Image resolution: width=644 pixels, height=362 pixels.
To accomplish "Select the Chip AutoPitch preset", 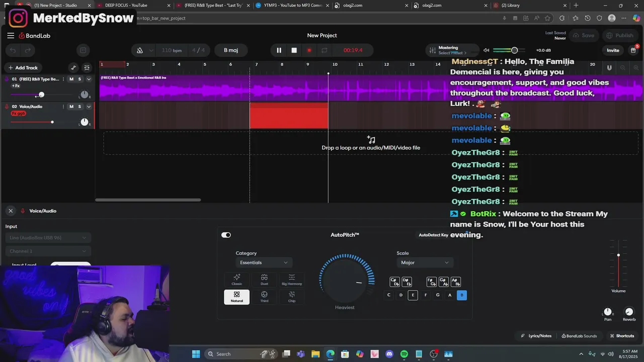I will point(292,297).
